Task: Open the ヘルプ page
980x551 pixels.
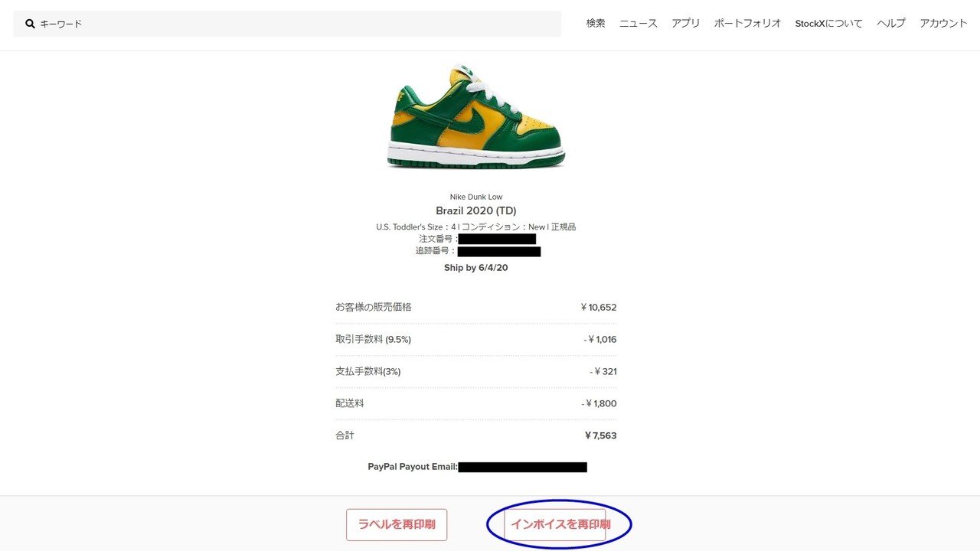Action: pyautogui.click(x=891, y=24)
